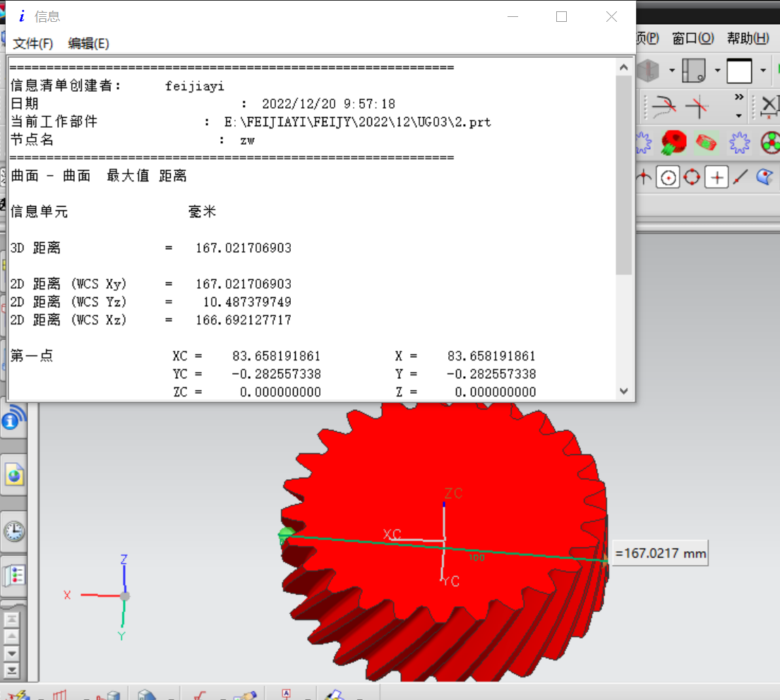
Task: Click the letter A annotation icon at bottom
Action: (286, 694)
